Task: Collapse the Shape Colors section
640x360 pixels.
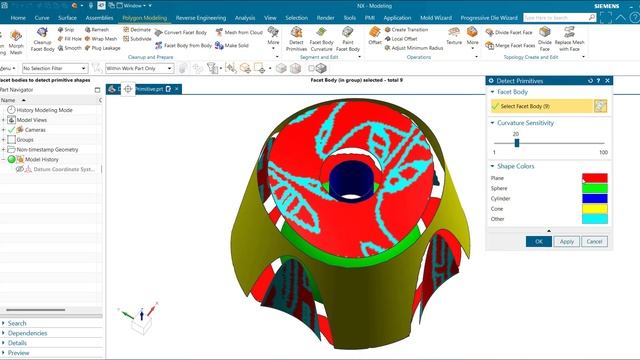Action: pyautogui.click(x=492, y=166)
